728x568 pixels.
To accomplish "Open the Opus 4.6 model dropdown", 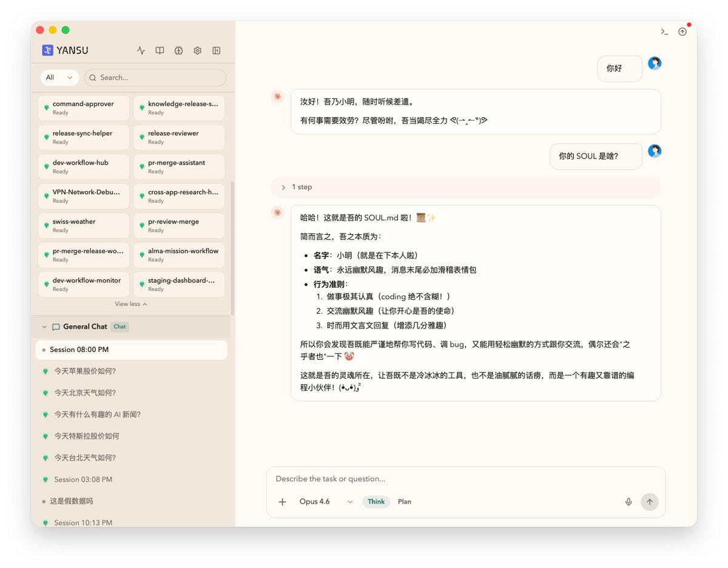I will 326,502.
